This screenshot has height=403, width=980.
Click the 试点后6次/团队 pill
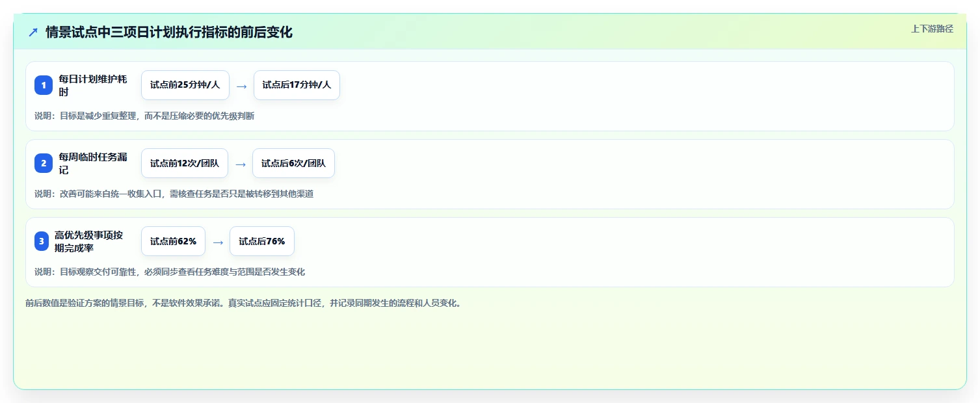coord(294,163)
